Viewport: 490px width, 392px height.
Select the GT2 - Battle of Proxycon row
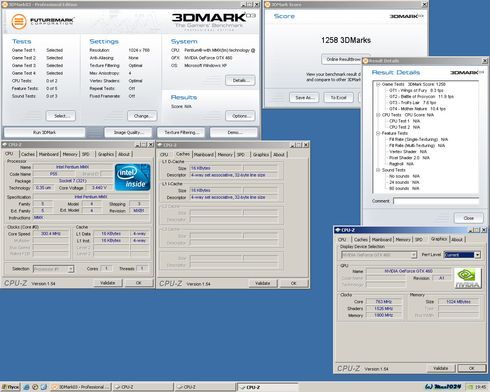421,96
